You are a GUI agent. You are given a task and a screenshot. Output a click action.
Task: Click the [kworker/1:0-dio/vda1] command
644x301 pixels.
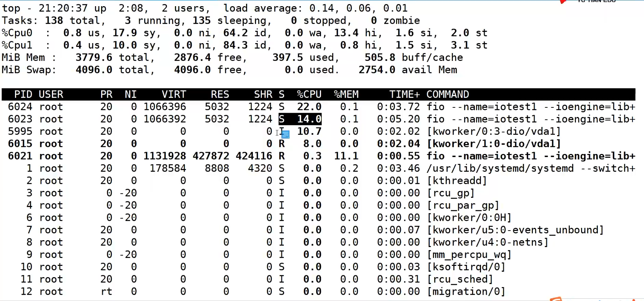pyautogui.click(x=494, y=144)
